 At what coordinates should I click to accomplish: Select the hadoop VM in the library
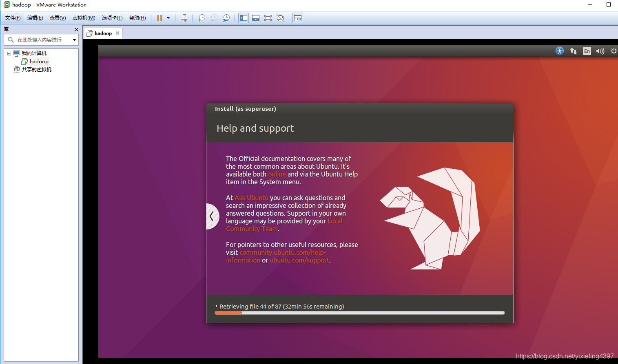39,62
